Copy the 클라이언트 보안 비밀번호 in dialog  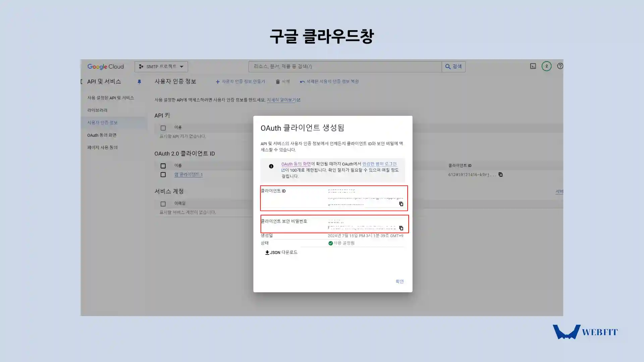click(x=401, y=228)
